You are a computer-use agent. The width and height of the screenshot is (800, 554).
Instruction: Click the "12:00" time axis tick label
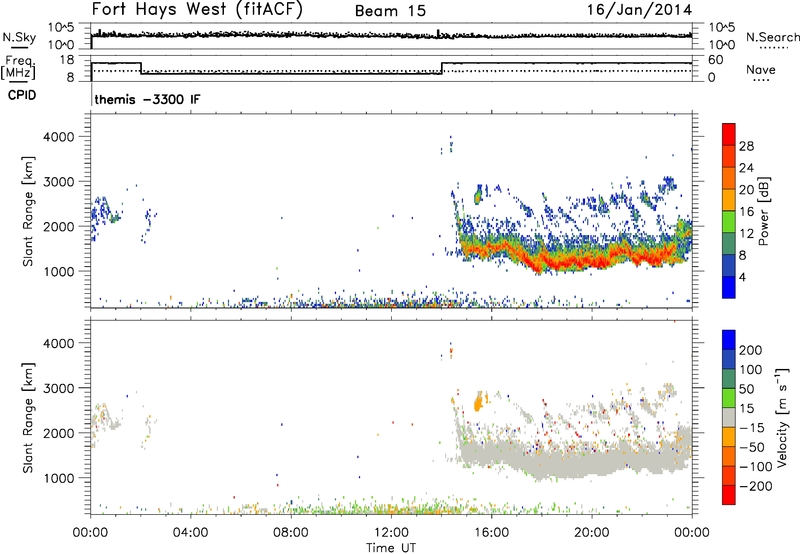click(391, 533)
